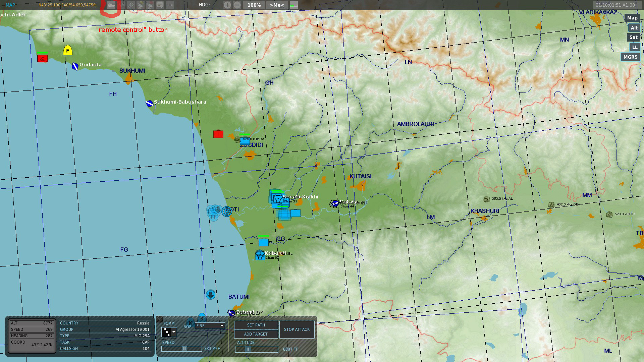This screenshot has height=362, width=644.
Task: Click the ALTITUDE slider handle
Action: 248,349
